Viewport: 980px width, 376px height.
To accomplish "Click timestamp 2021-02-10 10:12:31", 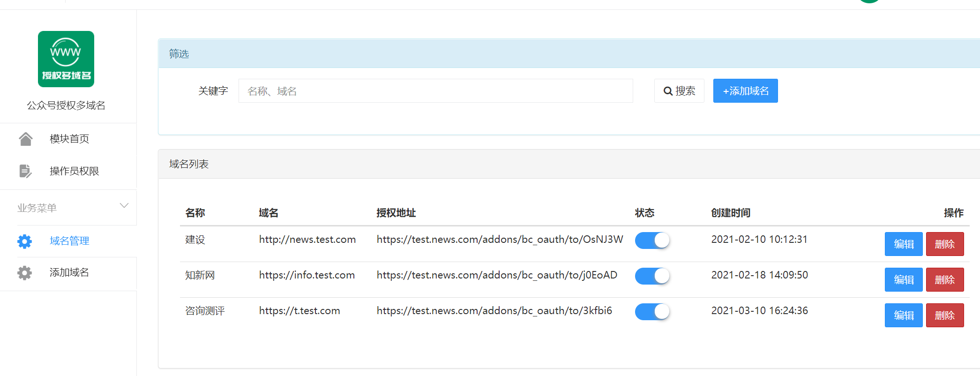I will click(x=759, y=240).
